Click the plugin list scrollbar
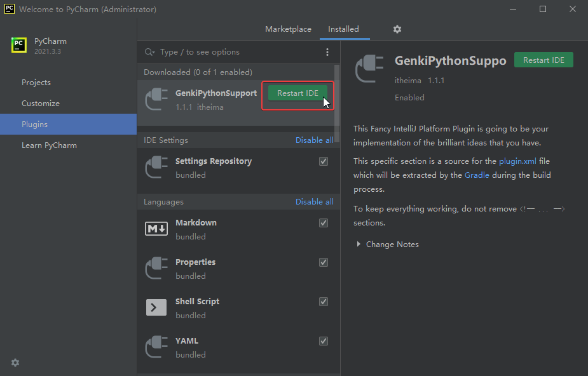 (337, 104)
